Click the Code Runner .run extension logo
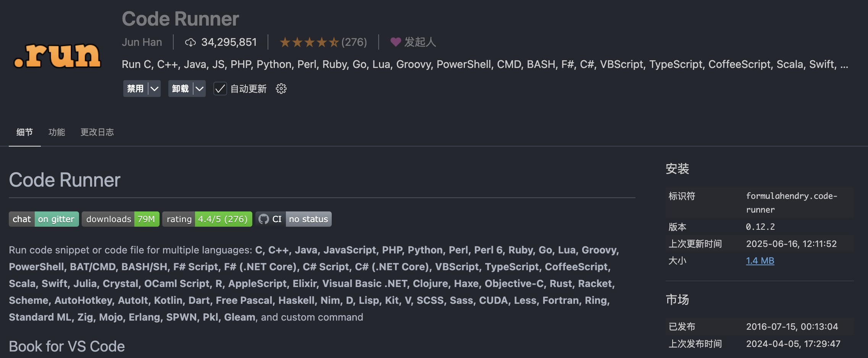This screenshot has width=868, height=358. click(57, 55)
